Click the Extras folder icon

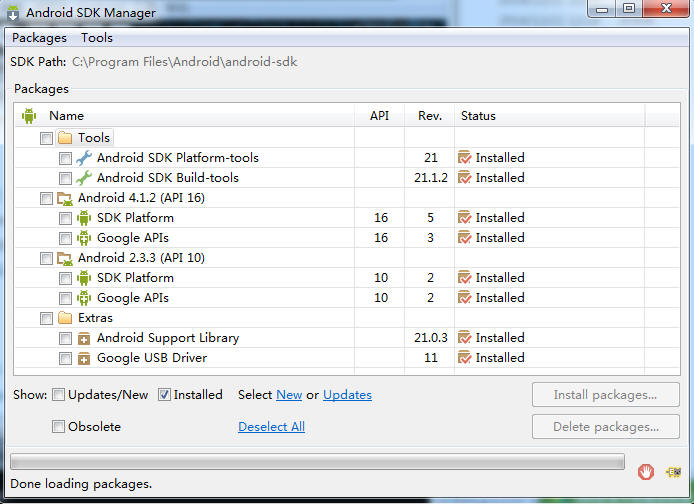coord(65,318)
